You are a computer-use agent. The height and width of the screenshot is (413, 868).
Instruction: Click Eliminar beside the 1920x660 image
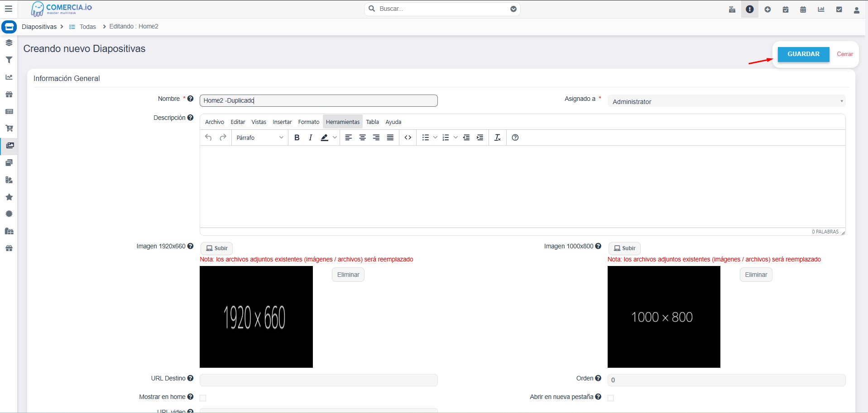pos(348,275)
